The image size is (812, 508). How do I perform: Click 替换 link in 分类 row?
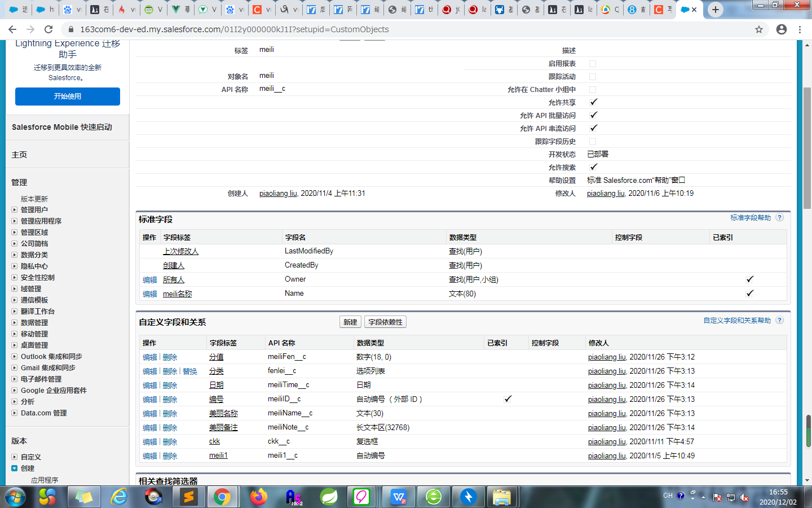coord(190,371)
